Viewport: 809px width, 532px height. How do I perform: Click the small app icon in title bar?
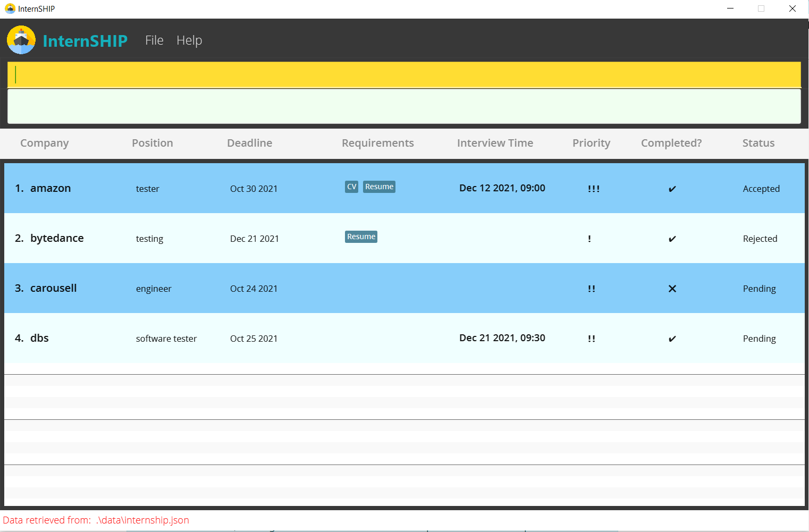pyautogui.click(x=10, y=9)
